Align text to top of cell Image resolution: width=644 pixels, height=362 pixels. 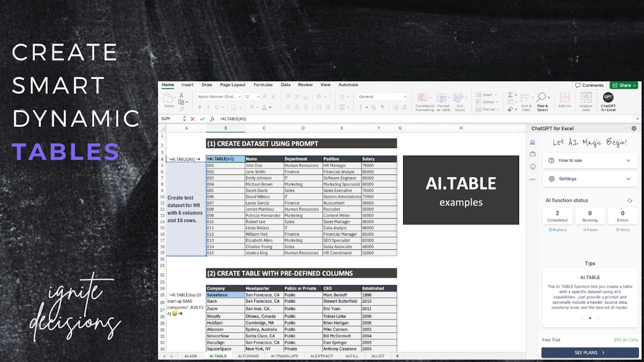coord(289,97)
